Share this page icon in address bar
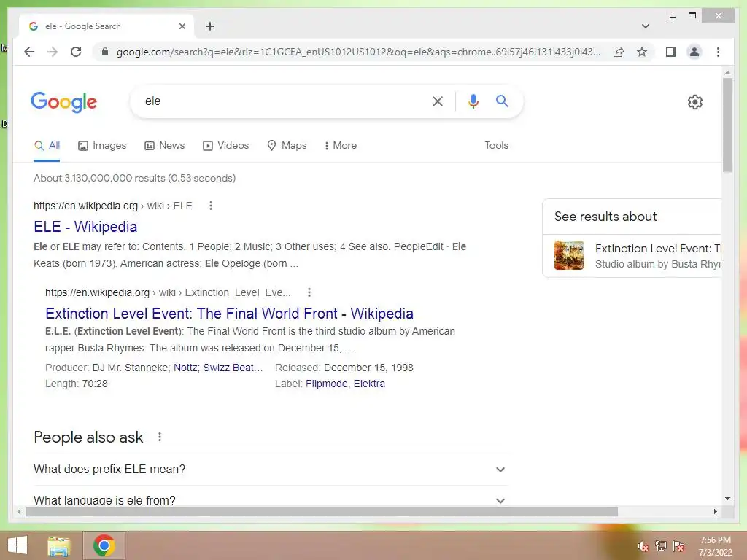The width and height of the screenshot is (747, 560). pyautogui.click(x=619, y=52)
